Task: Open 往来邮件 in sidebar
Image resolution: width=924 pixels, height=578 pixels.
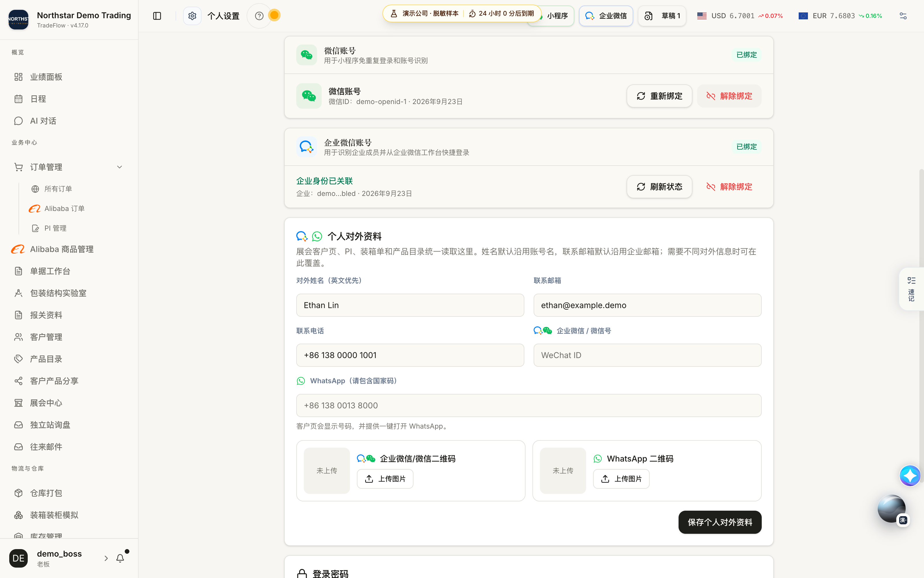Action: [x=69, y=447]
